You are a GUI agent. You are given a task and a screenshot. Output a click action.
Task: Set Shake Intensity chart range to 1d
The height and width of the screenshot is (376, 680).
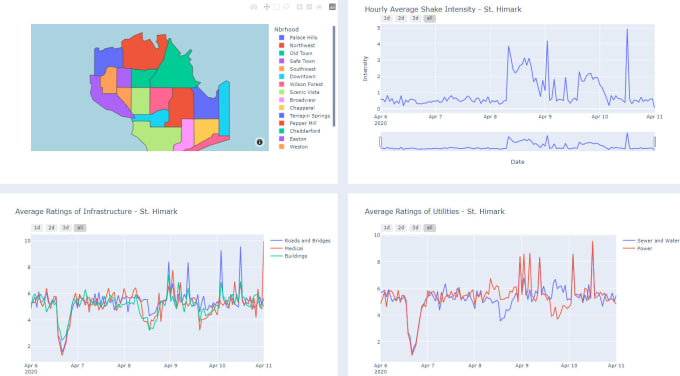pyautogui.click(x=386, y=18)
